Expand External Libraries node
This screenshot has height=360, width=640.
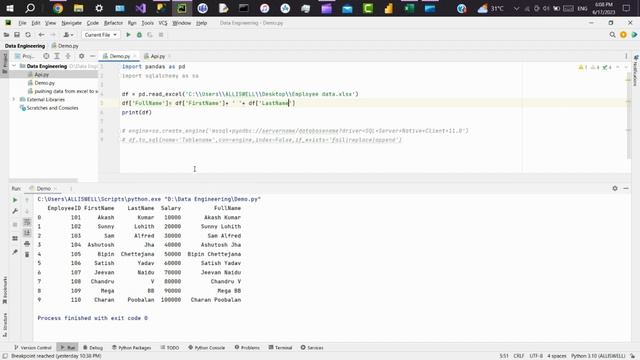click(14, 99)
